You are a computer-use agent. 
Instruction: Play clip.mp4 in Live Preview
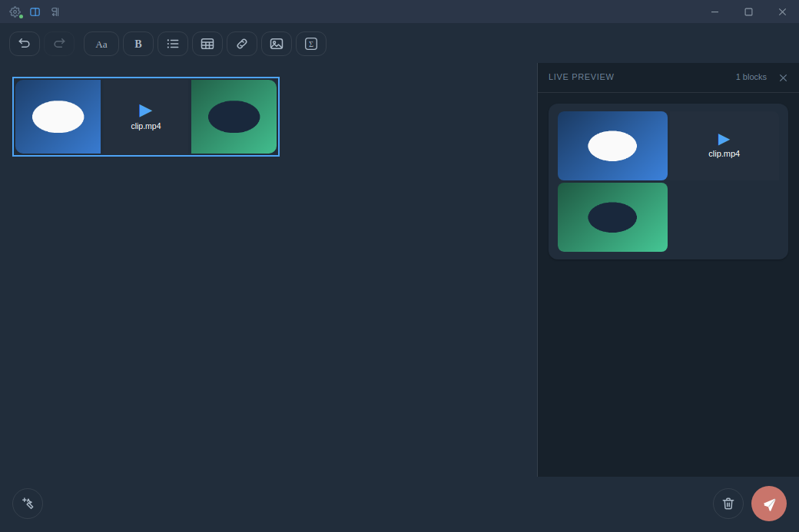(724, 139)
